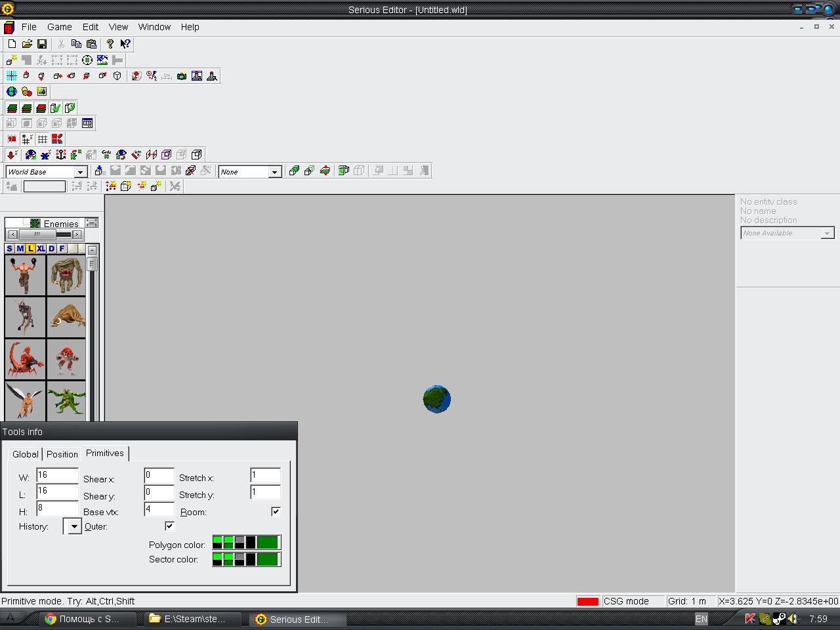Switch to the Global tab
Screen dimensions: 840x630
[26, 454]
